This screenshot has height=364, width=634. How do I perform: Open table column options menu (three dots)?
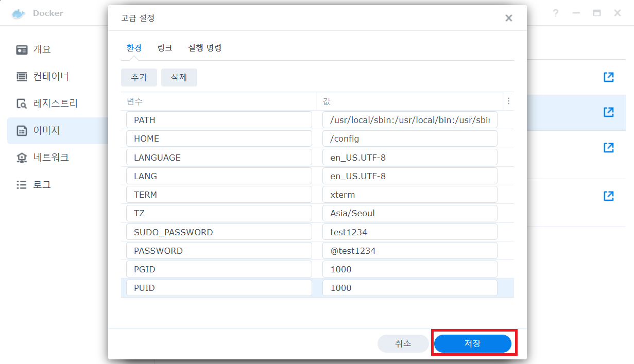tap(508, 101)
